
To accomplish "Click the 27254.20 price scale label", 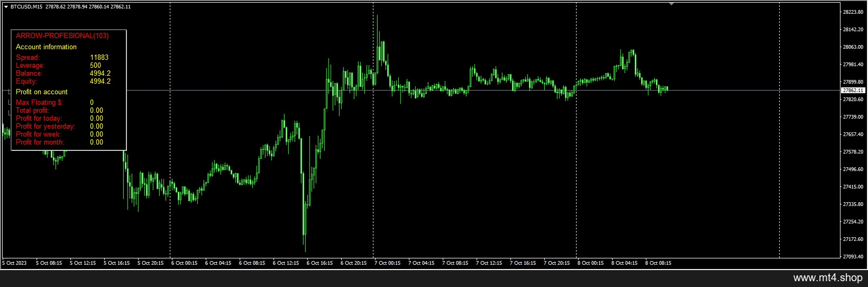I will point(853,222).
